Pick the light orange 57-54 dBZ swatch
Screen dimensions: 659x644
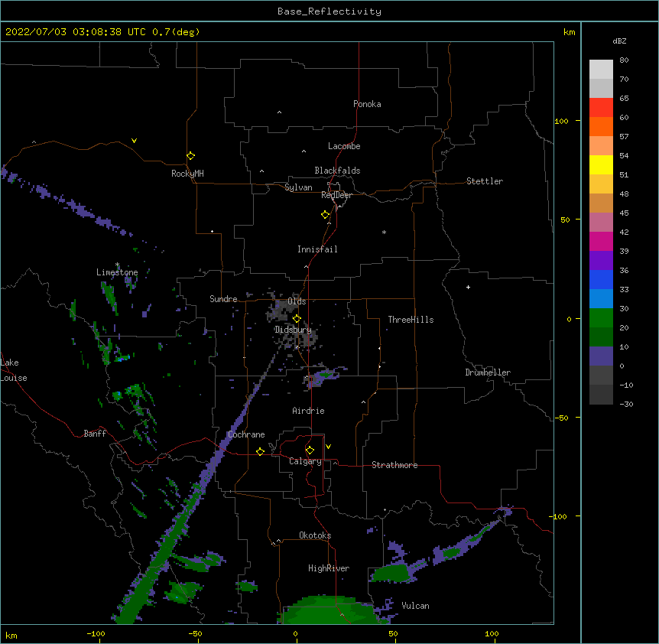click(x=601, y=146)
